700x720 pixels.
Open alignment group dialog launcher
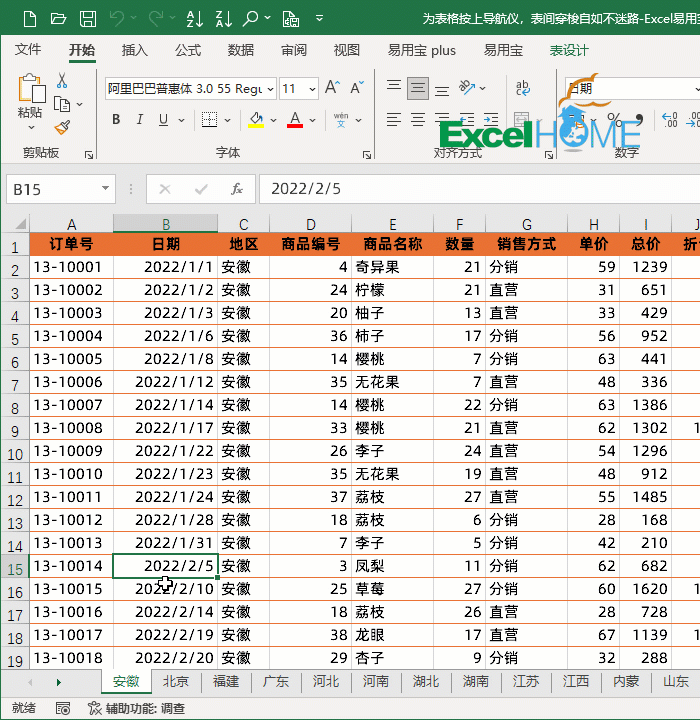pos(549,155)
